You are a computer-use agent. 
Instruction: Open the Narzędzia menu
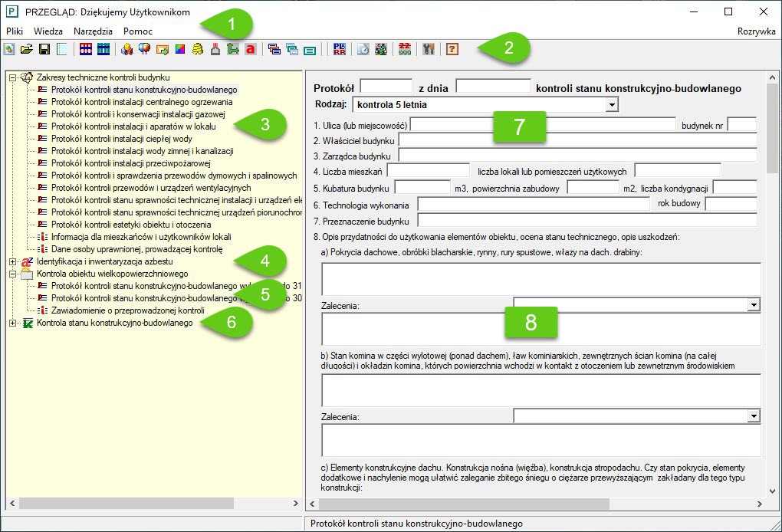coord(94,31)
